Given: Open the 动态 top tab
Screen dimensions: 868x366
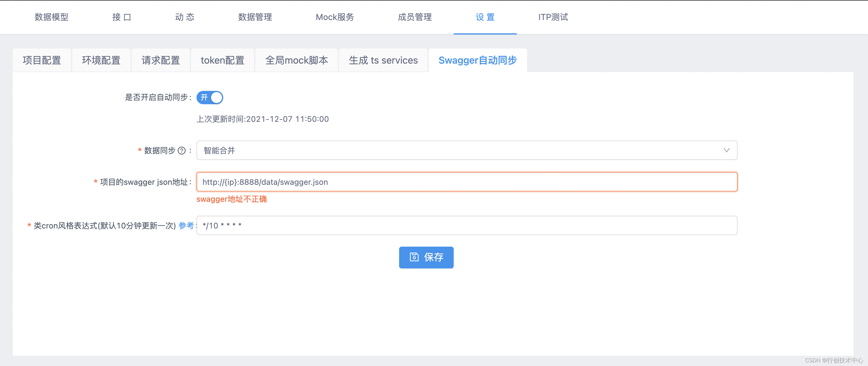Looking at the screenshot, I should click(x=185, y=17).
